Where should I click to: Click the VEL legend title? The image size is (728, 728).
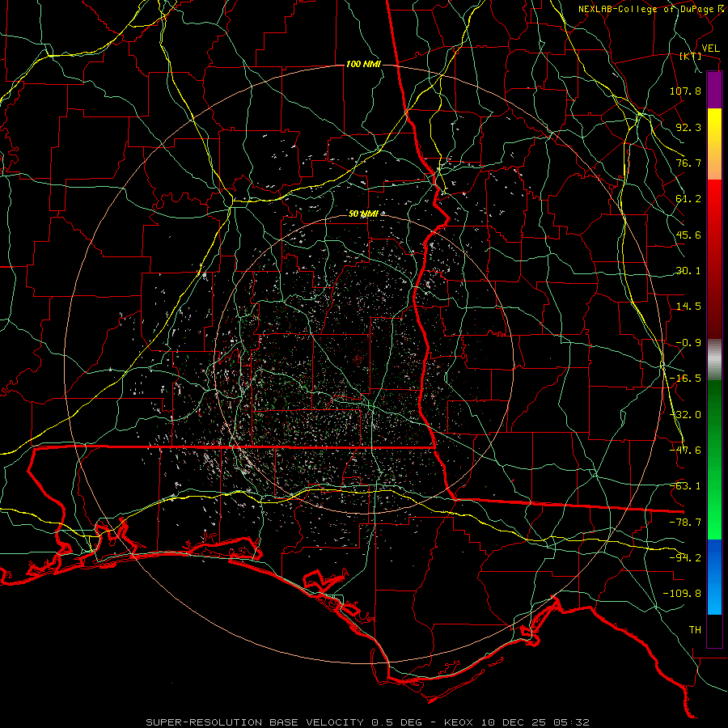[x=711, y=49]
